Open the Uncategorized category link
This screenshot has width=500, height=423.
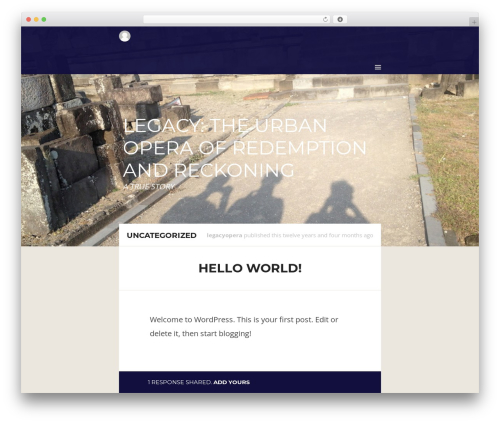pyautogui.click(x=162, y=235)
